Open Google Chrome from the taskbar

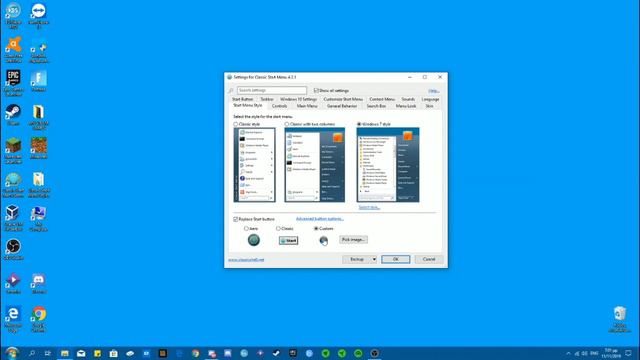[x=196, y=353]
